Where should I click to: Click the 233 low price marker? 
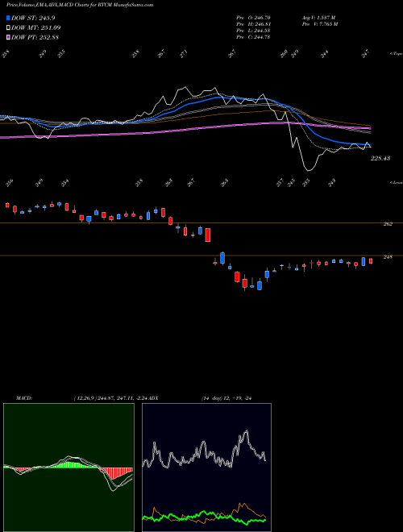tap(305, 182)
